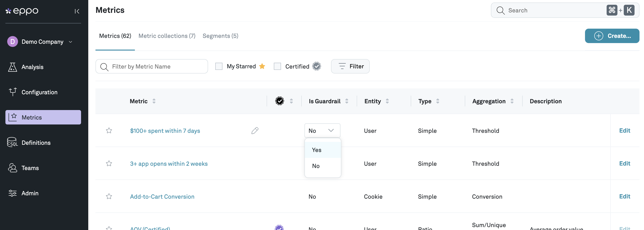This screenshot has height=230, width=644.
Task: Toggle the My Starred checkbox
Action: (219, 66)
